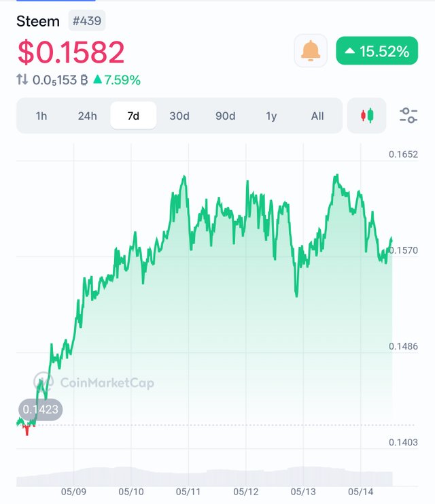Show the 1y price history

click(x=271, y=116)
